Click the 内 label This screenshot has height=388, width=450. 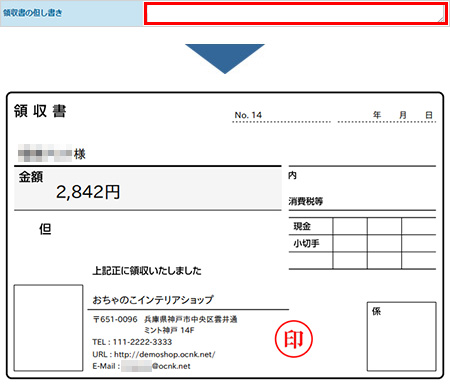(292, 175)
